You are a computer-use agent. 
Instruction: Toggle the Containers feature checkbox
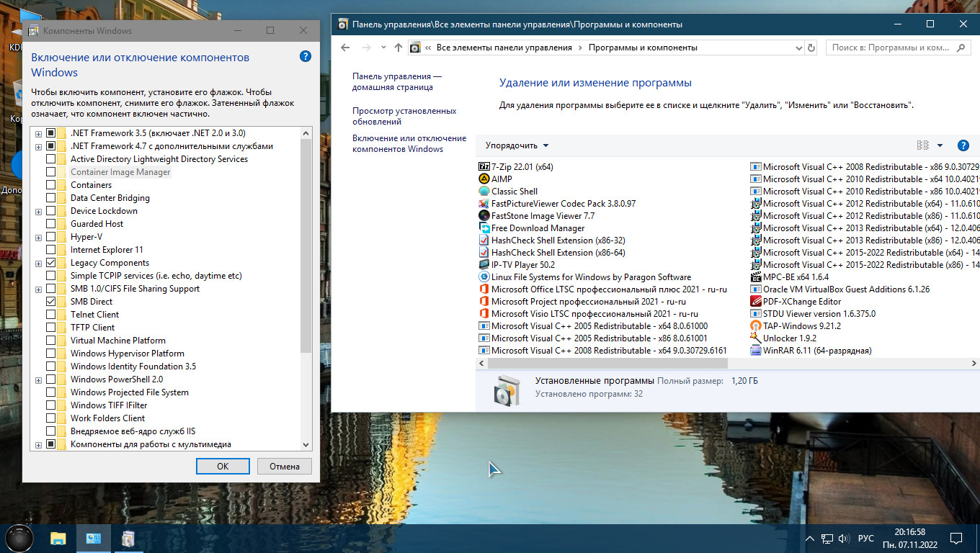tap(50, 185)
